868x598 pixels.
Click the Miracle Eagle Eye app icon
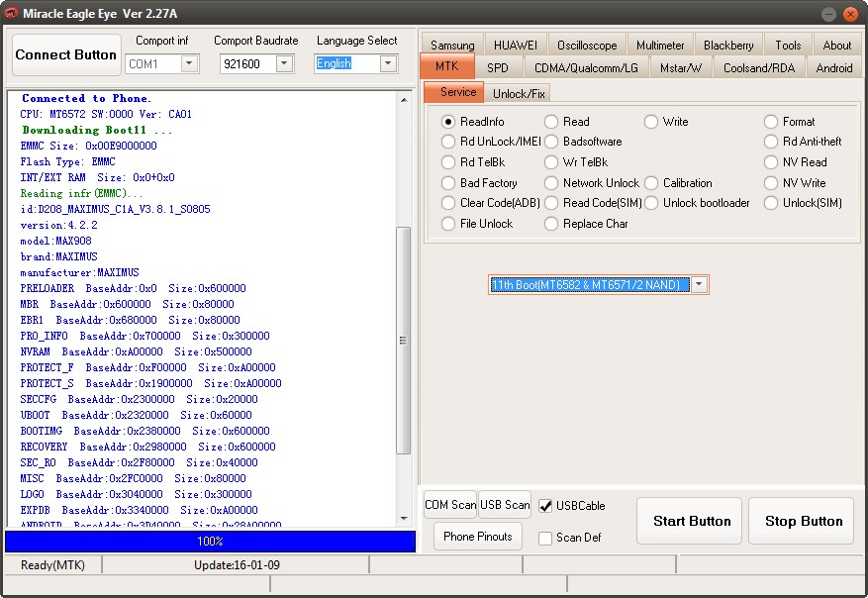point(11,13)
